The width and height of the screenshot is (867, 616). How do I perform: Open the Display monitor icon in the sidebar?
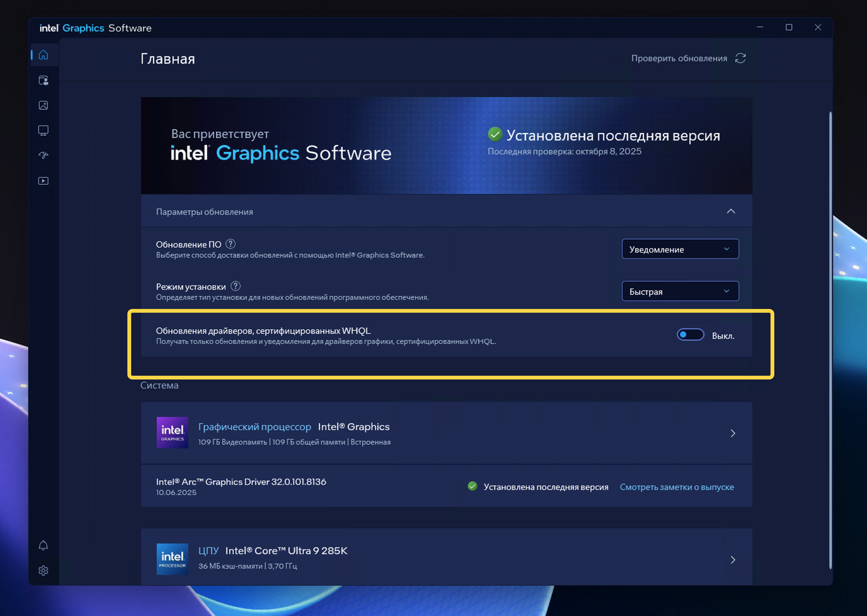[x=43, y=131]
